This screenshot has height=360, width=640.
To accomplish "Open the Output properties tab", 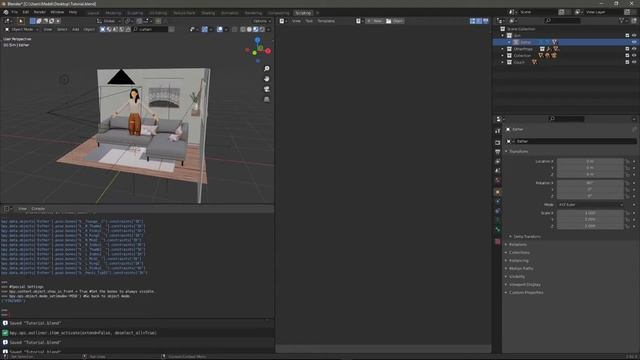I will (498, 152).
